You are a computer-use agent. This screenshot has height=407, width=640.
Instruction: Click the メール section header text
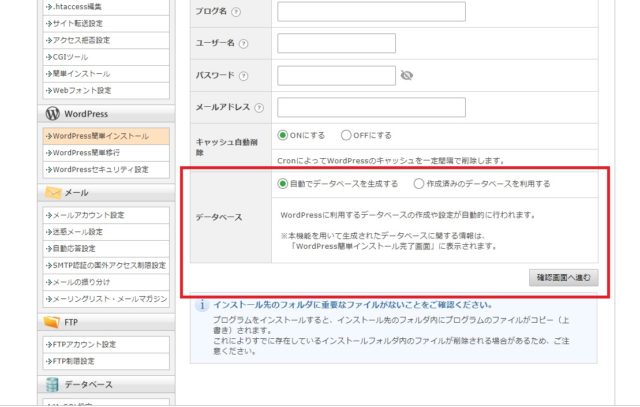pyautogui.click(x=76, y=193)
